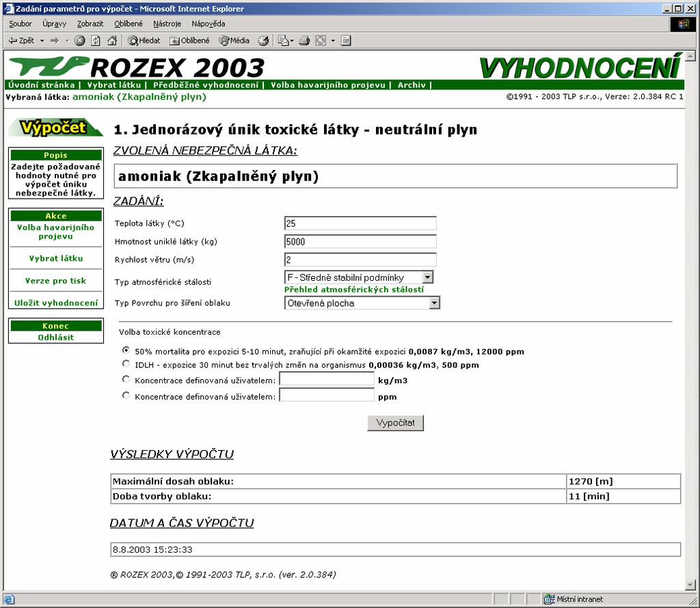Screen dimensions: 700x608
Task: Click the vertical scrollbar down arrow
Action: click(x=690, y=585)
